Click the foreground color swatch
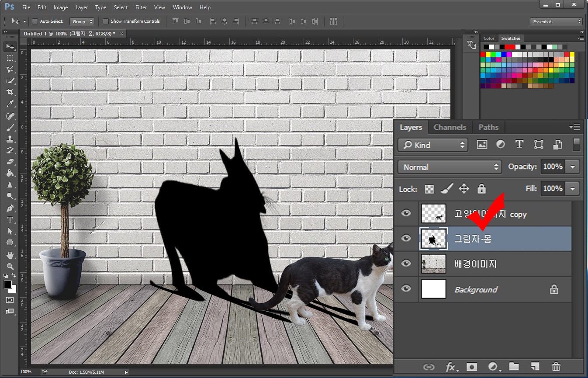The image size is (588, 378). [x=8, y=284]
